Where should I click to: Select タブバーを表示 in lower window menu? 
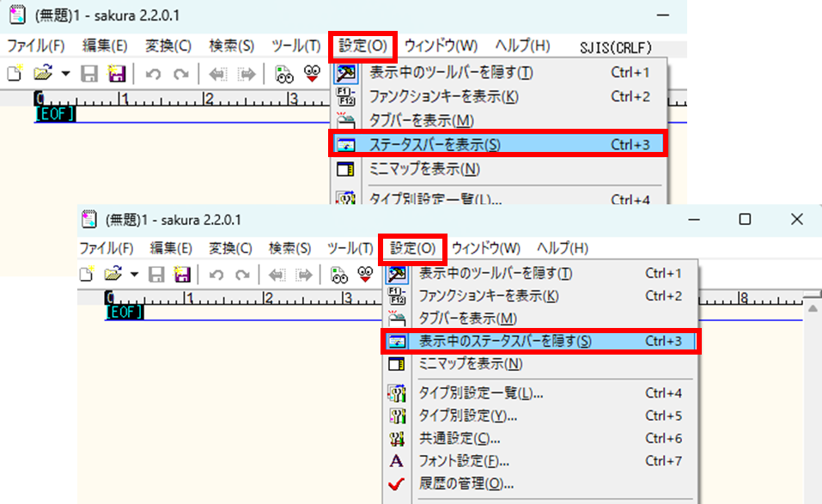tap(541, 318)
